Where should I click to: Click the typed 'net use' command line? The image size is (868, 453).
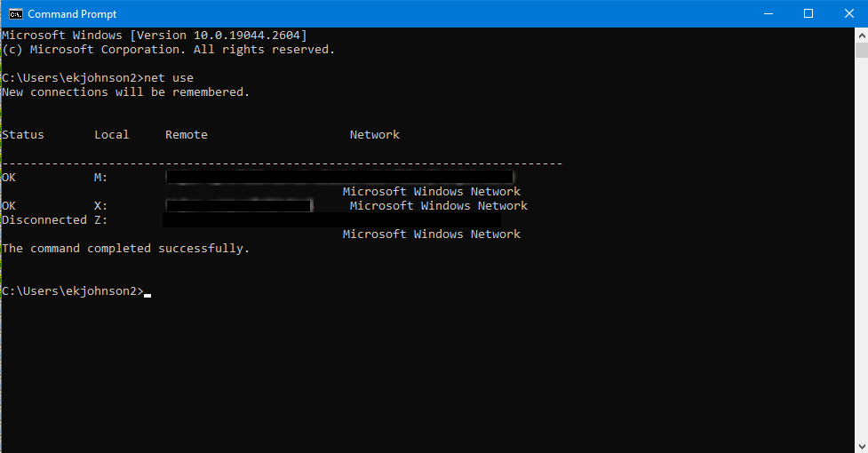click(98, 78)
